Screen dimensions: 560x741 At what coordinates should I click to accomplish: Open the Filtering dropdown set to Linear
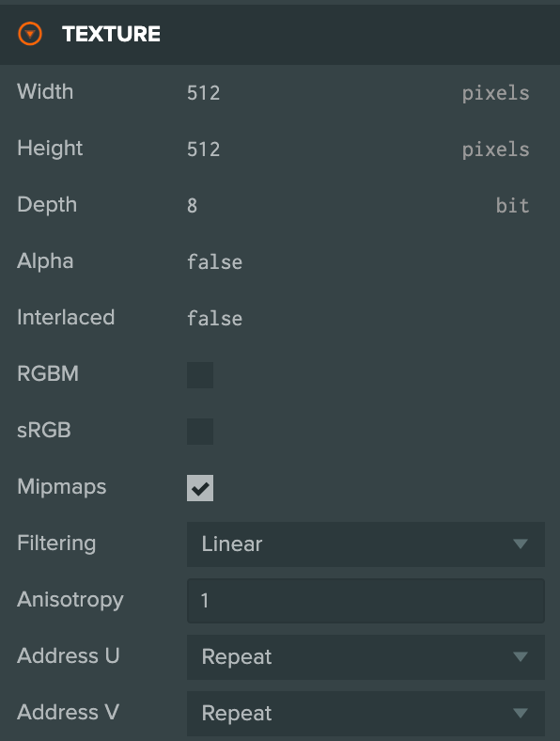[366, 544]
